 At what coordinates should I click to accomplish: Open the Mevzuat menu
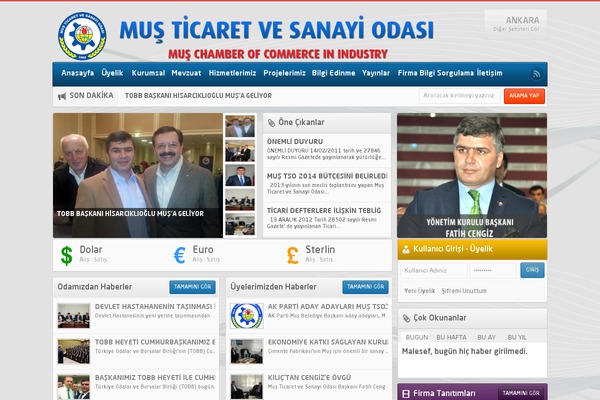pos(186,73)
